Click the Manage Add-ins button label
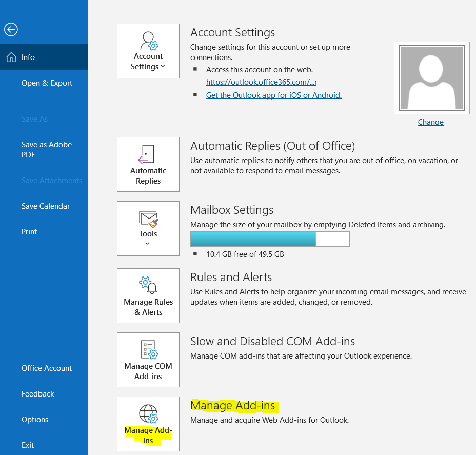476x455 pixels. [x=148, y=436]
